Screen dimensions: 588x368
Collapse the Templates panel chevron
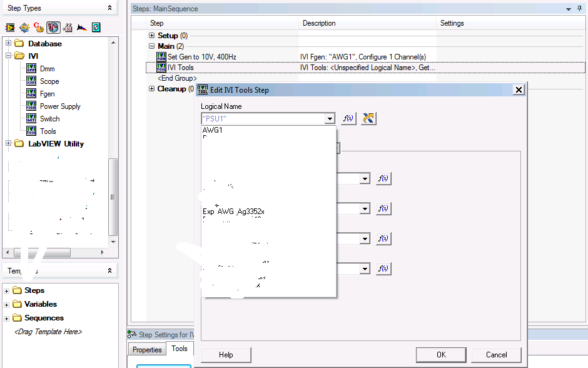point(110,270)
